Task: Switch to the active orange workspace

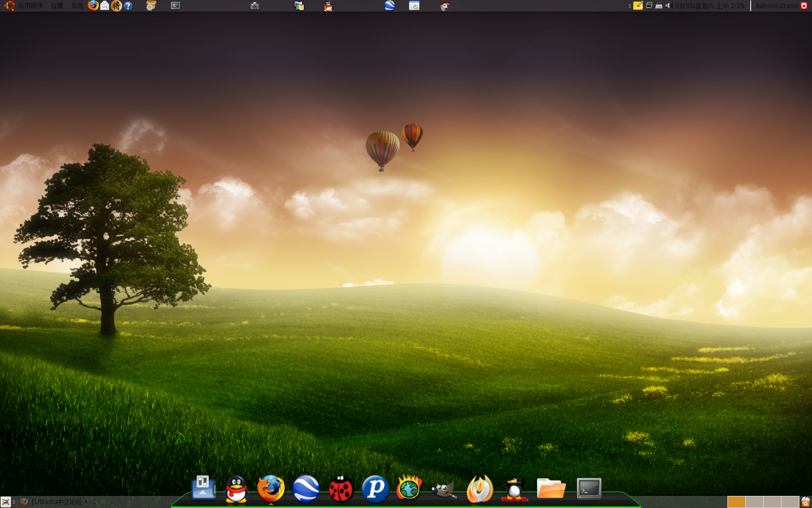Action: click(x=736, y=502)
